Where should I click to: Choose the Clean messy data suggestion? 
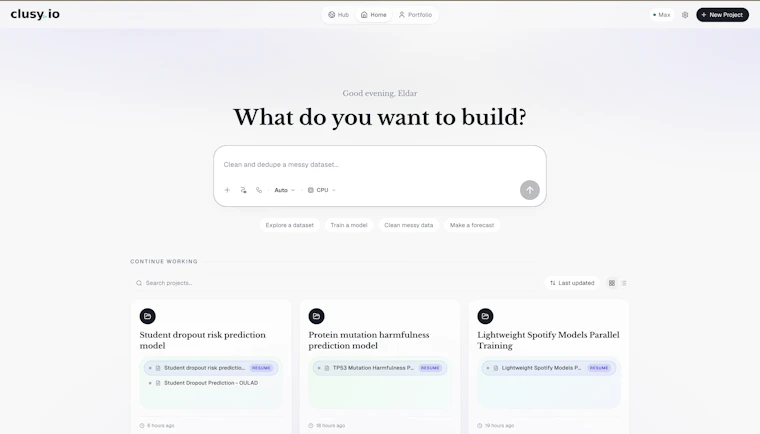[x=409, y=225]
